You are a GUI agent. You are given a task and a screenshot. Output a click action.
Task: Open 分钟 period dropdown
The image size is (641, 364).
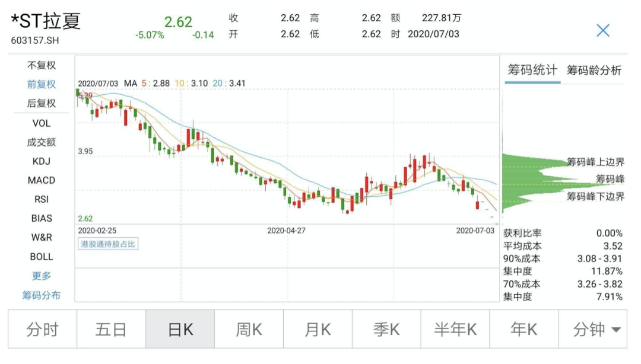pos(595,330)
